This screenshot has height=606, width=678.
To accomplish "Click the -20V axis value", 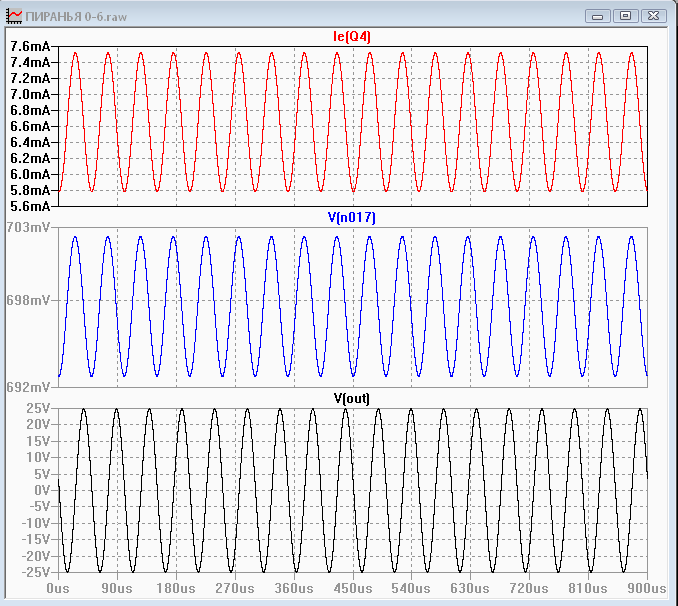I will coord(35,556).
